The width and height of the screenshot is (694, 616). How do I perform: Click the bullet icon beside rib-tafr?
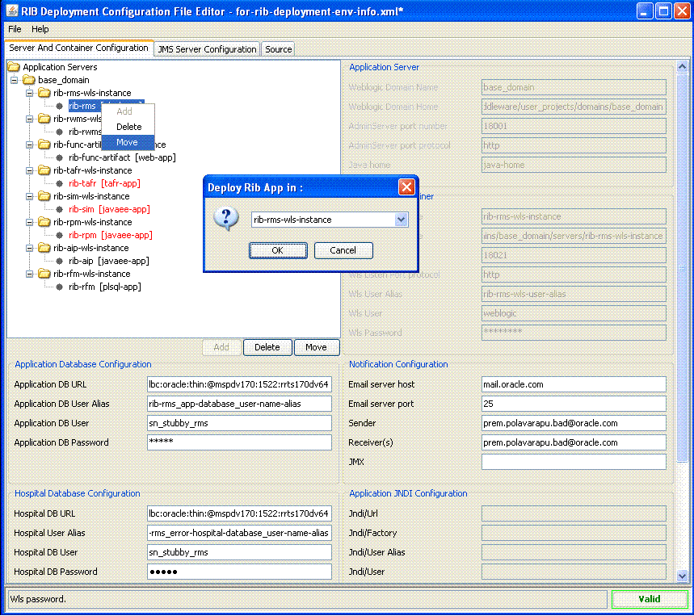tap(59, 183)
